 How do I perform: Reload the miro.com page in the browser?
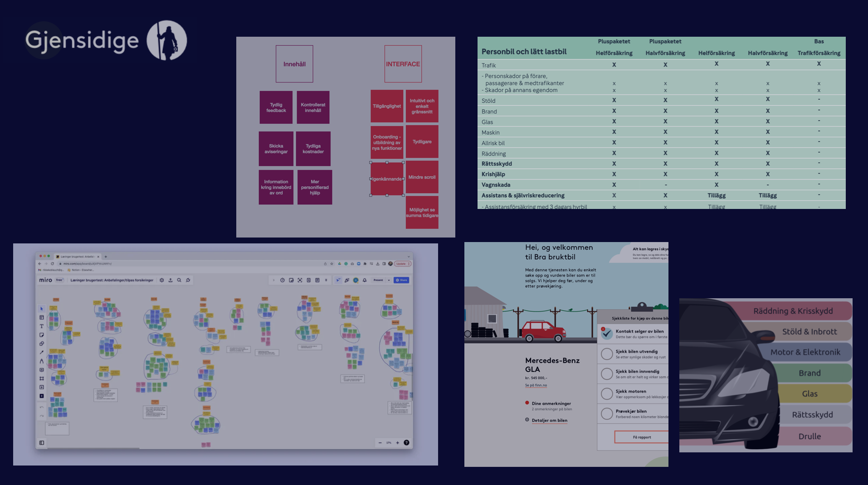click(x=53, y=264)
